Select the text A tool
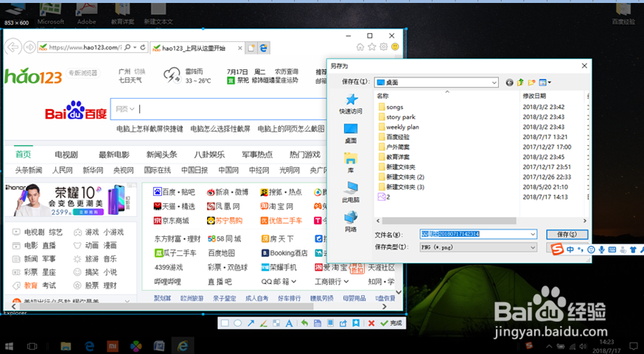Screen dimensions: 644x354 pos(289,323)
